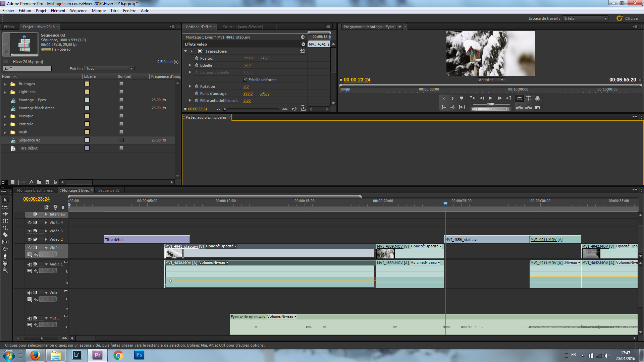Click the timeline Snap magnet icon

point(47,207)
